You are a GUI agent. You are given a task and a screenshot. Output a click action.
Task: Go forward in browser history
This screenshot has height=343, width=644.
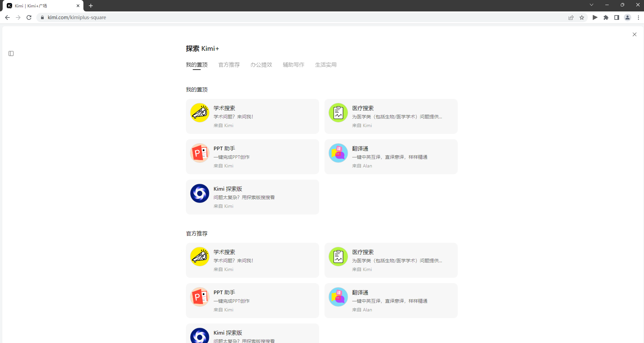(18, 17)
